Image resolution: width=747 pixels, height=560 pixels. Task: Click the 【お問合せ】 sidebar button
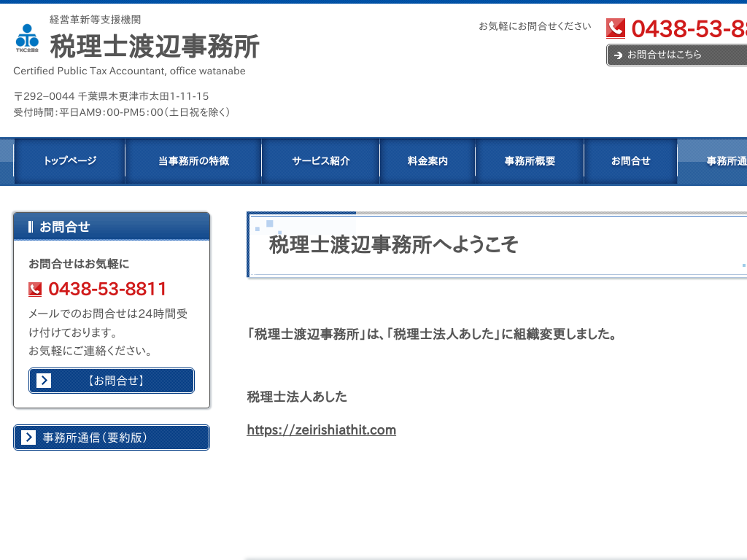pyautogui.click(x=112, y=381)
